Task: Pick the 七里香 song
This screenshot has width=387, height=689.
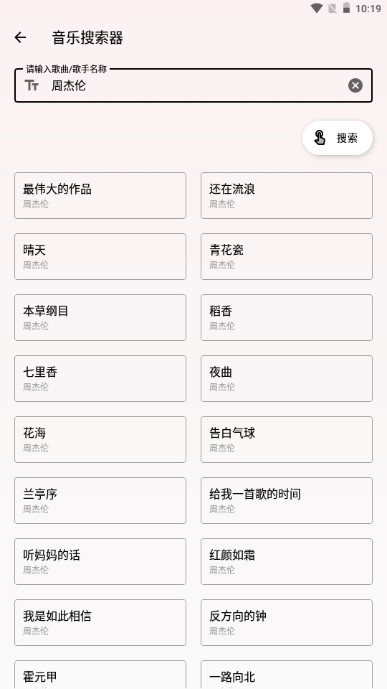Action: pos(100,379)
